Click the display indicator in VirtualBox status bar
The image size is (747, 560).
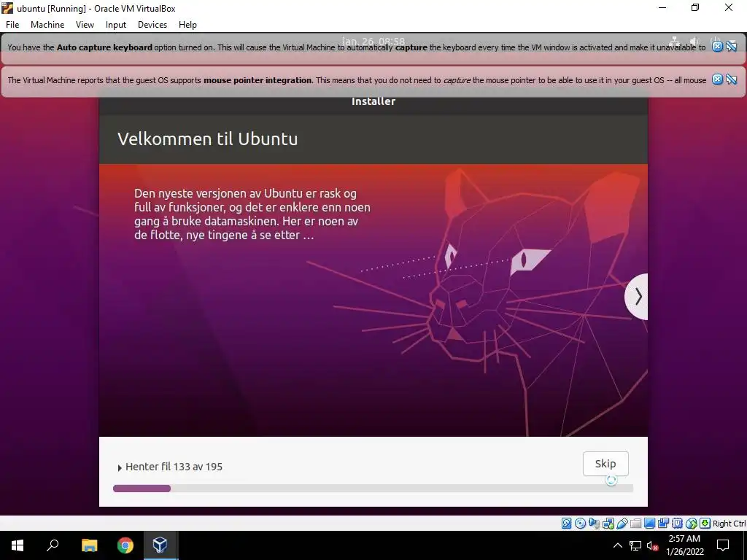tap(649, 524)
